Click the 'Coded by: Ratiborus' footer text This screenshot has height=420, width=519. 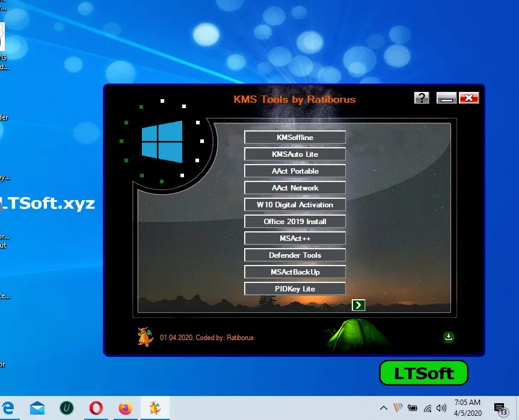[225, 338]
